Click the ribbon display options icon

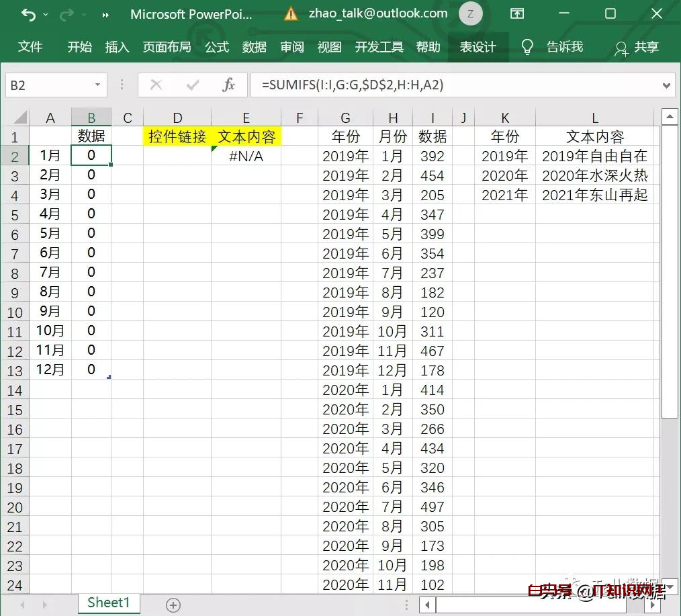pyautogui.click(x=517, y=13)
